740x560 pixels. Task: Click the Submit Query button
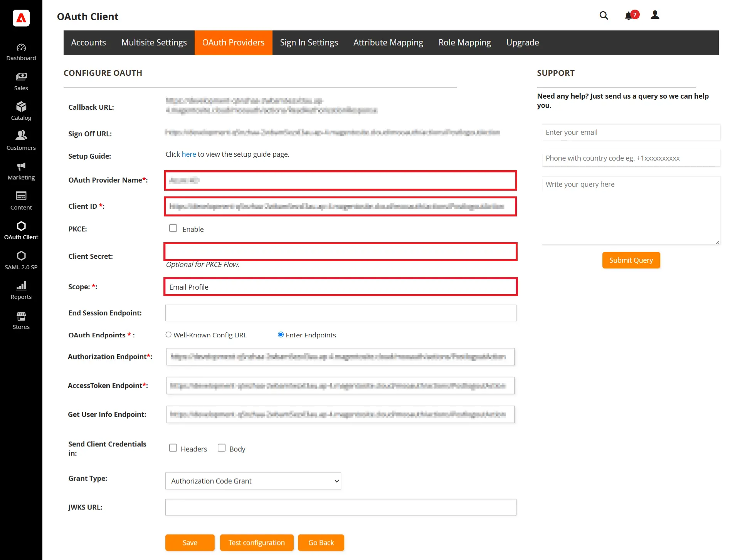[631, 260]
